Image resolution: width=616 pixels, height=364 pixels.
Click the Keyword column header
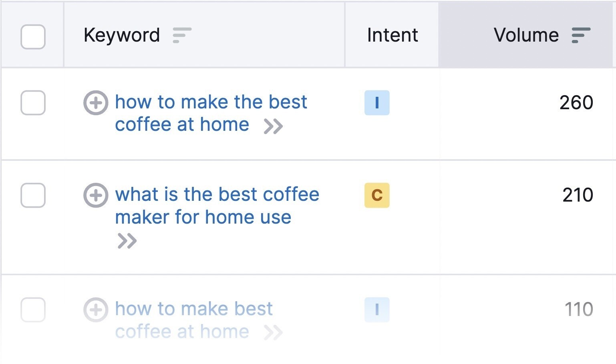[122, 35]
